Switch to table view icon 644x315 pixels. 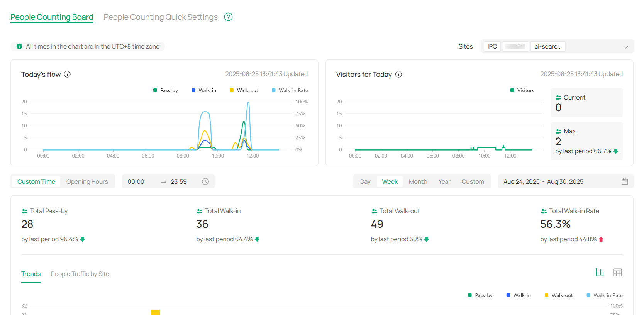[x=617, y=272]
